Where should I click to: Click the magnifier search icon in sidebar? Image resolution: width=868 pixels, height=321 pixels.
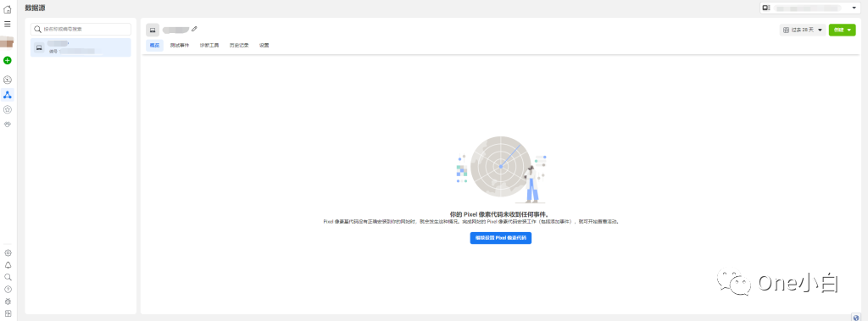pos(8,277)
